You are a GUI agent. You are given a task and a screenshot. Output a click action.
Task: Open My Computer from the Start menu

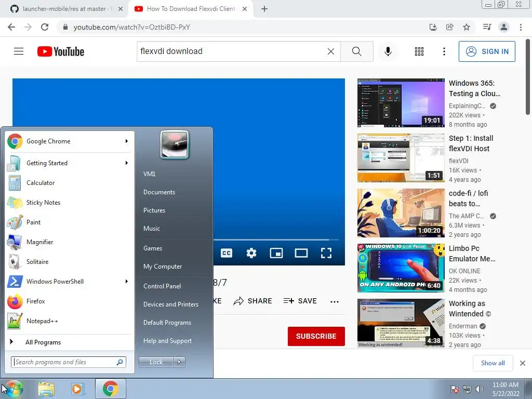[163, 267]
